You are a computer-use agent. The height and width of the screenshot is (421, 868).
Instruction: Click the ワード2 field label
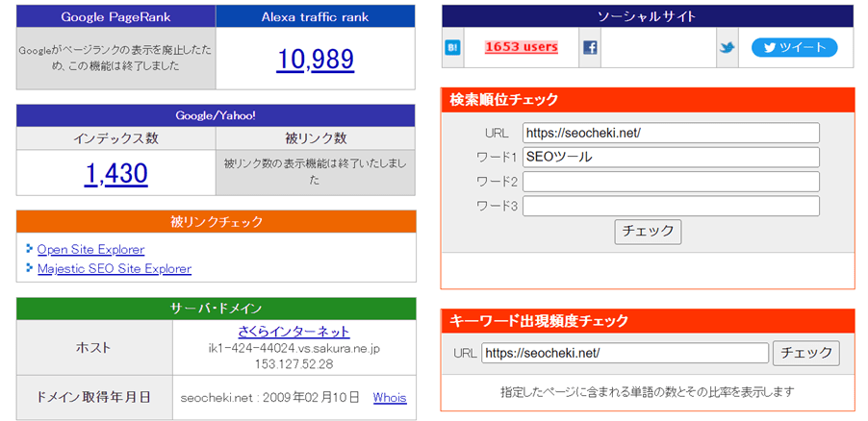coord(497,182)
